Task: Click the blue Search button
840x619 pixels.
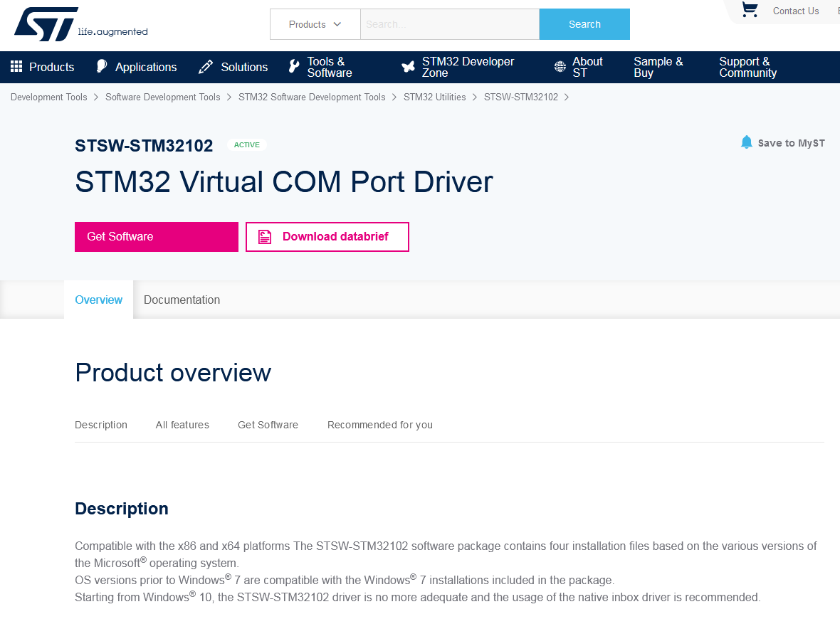Action: (x=584, y=24)
